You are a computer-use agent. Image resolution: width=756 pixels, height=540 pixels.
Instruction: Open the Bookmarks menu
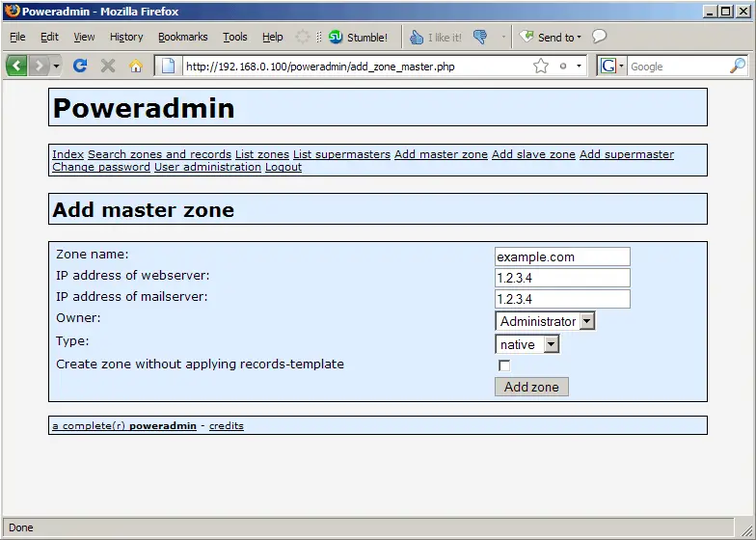183,37
